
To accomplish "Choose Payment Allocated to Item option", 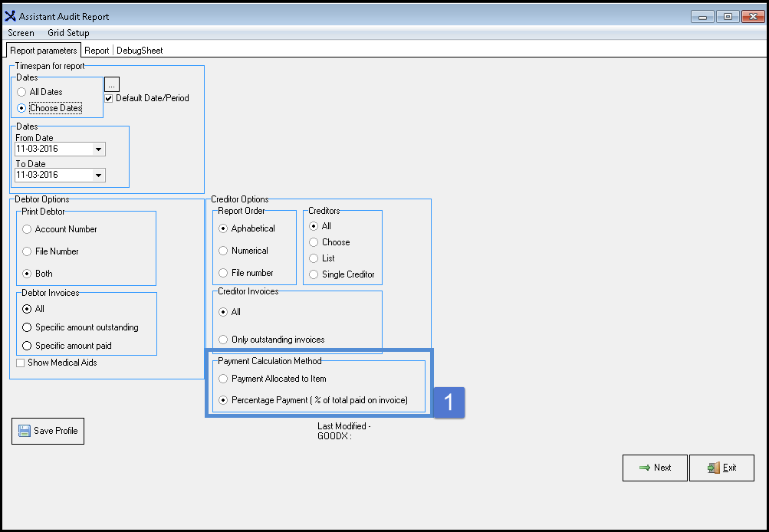I will click(x=223, y=379).
